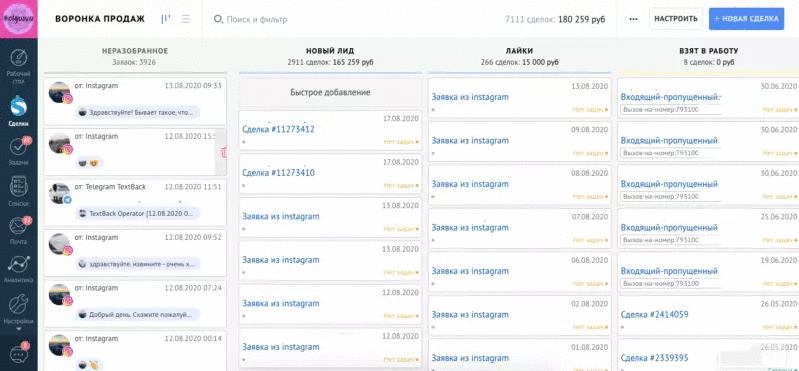Image resolution: width=799 pixels, height=371 pixels.
Task: Open the Telegram TextBack incoming request card
Action: pos(135,203)
